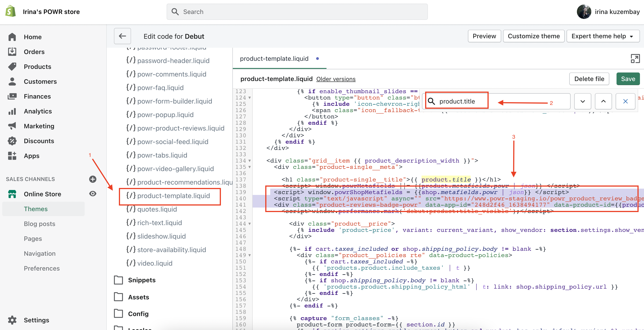Collapse code fold at line 135

(x=249, y=167)
